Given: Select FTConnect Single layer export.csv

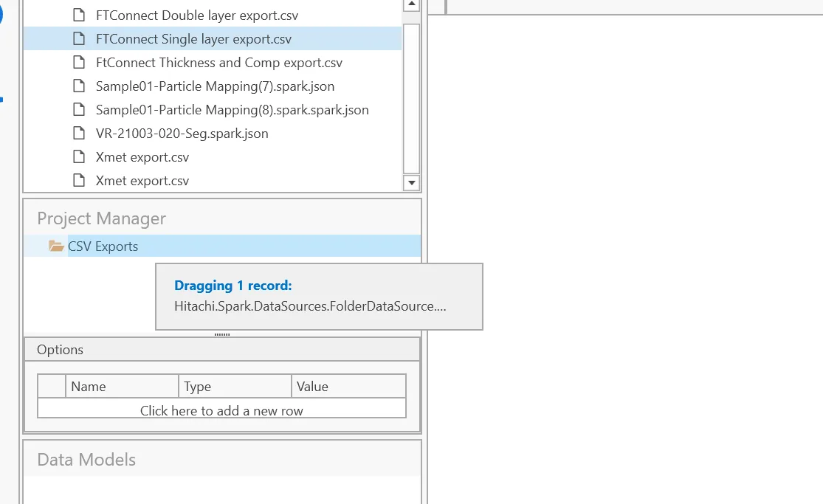Looking at the screenshot, I should 213,39.
